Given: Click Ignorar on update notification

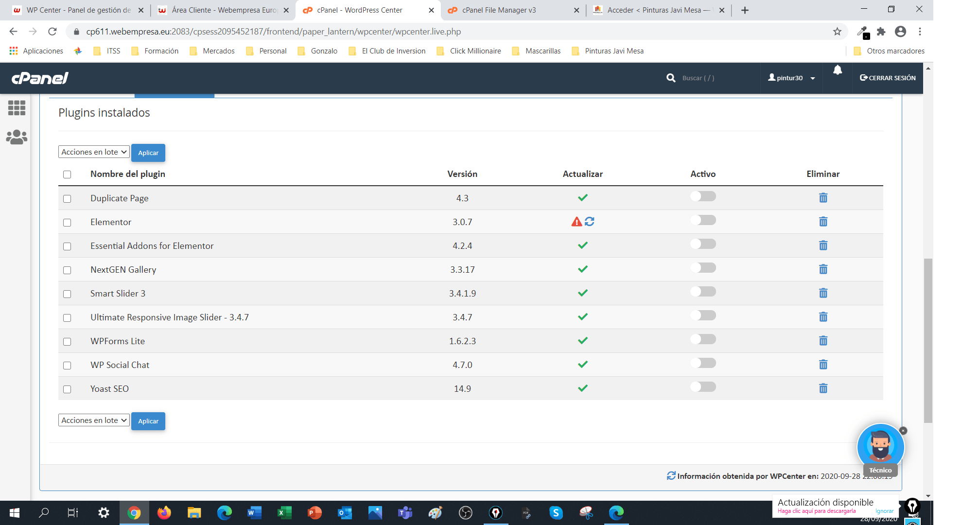Looking at the screenshot, I should [884, 511].
